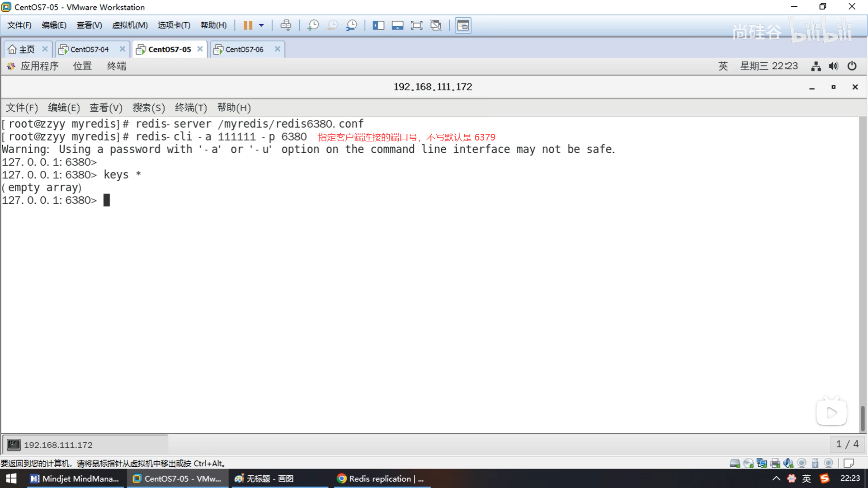868x488 pixels.
Task: Expand the power options dropdown arrow
Action: 261,25
